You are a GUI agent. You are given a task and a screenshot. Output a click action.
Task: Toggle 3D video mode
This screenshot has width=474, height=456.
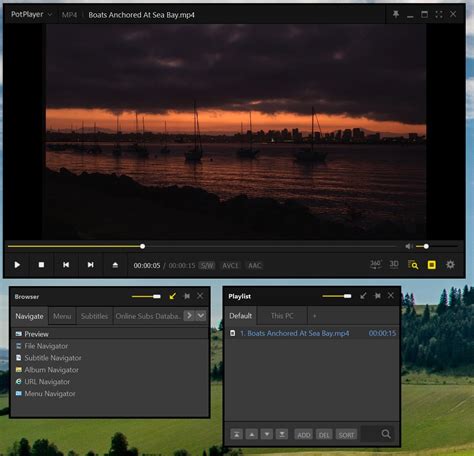coord(394,265)
